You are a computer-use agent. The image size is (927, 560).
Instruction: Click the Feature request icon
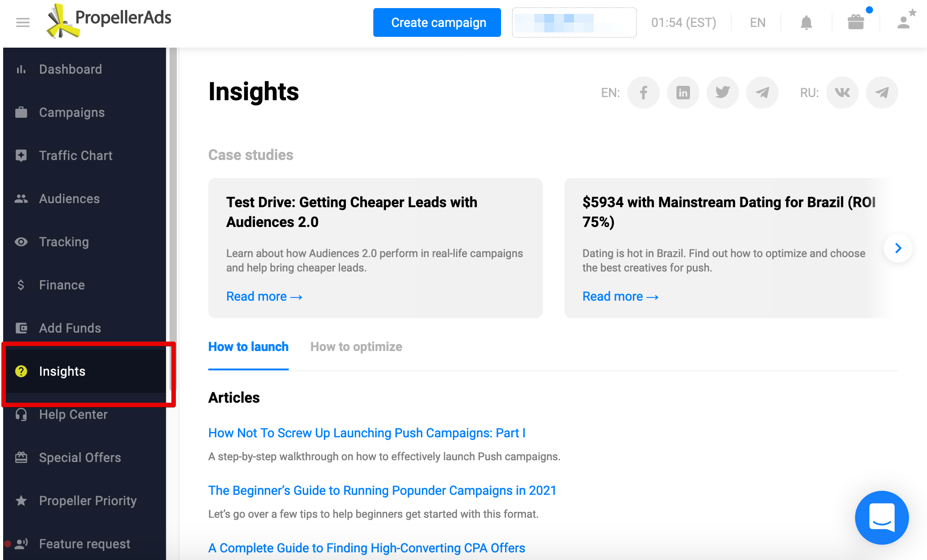click(x=21, y=544)
